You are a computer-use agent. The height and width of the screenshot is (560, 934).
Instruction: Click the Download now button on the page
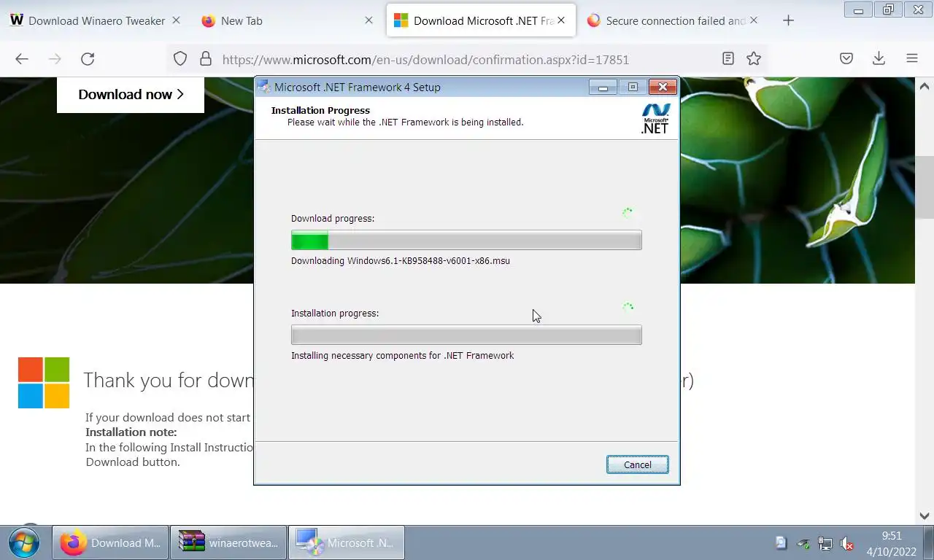(x=131, y=94)
